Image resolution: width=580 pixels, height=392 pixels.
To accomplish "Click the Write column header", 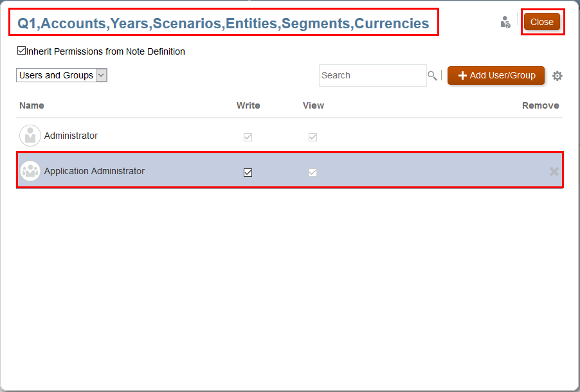I will click(x=248, y=105).
